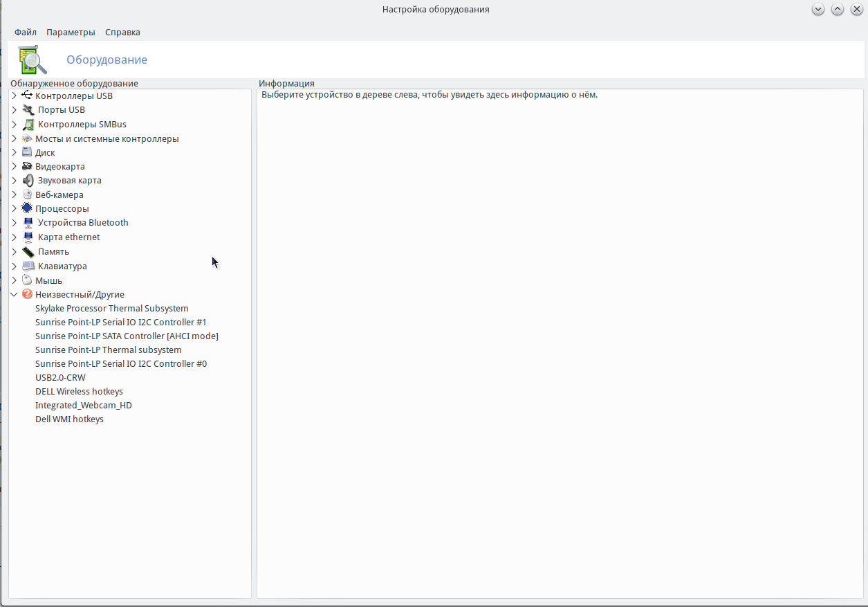Screen dimensions: 868x607
Task: Select the Память label
Action: click(54, 251)
